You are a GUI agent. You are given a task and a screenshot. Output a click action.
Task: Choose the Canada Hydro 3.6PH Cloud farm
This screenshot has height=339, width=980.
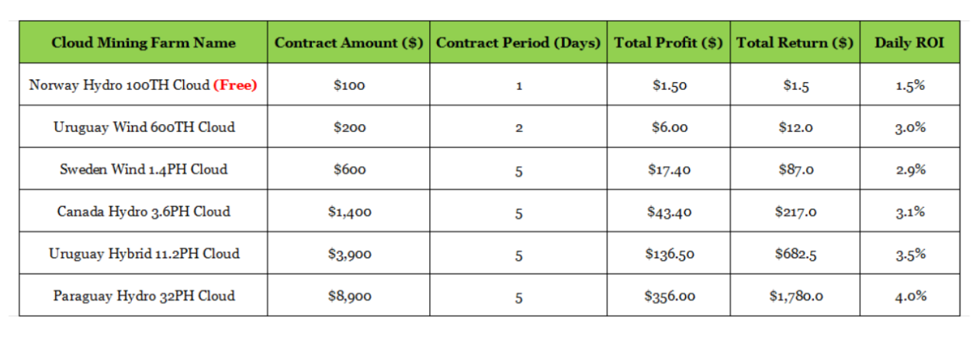pos(144,211)
